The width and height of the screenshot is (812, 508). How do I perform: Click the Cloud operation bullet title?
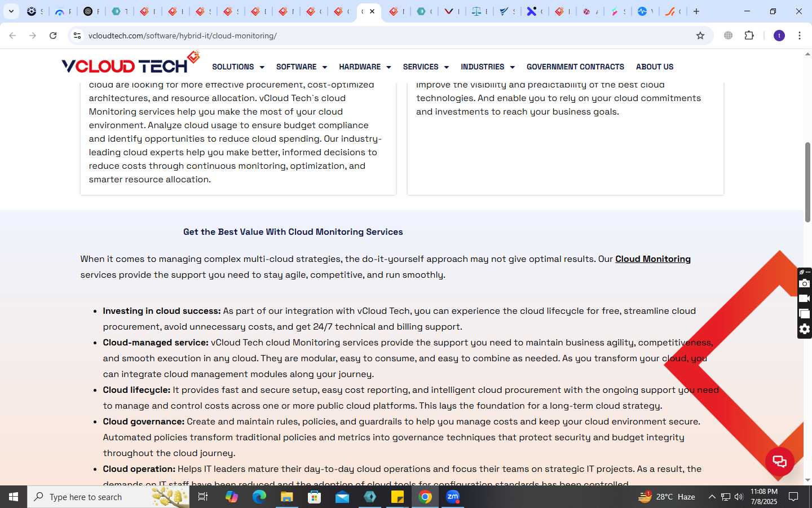pos(139,469)
